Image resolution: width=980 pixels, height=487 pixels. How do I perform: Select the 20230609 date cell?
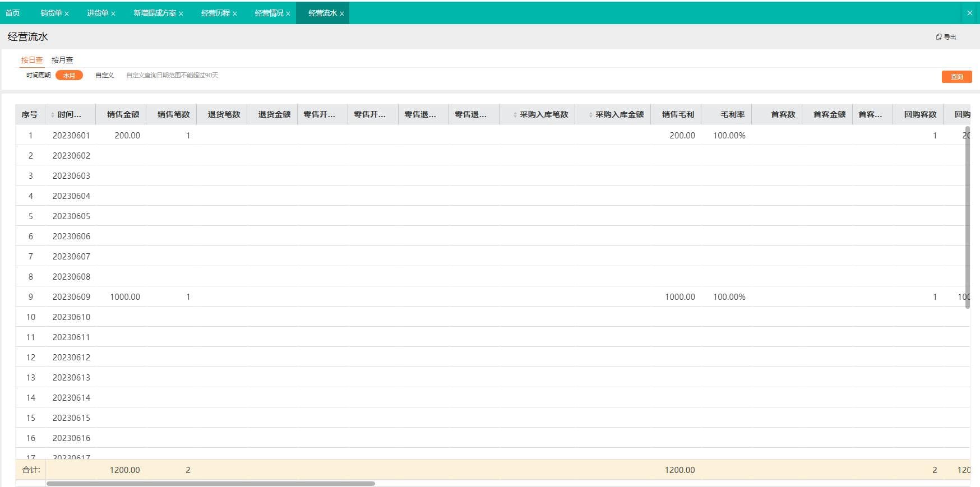click(71, 296)
